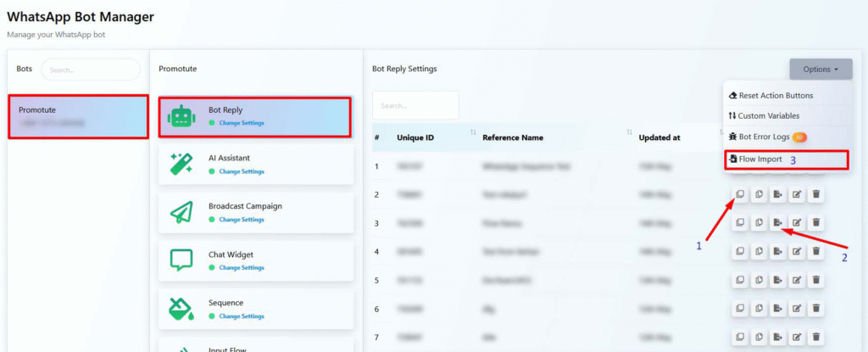Screen dimensions: 868x352
Task: Click the stacked-squares clone icon in row 4
Action: pos(739,251)
